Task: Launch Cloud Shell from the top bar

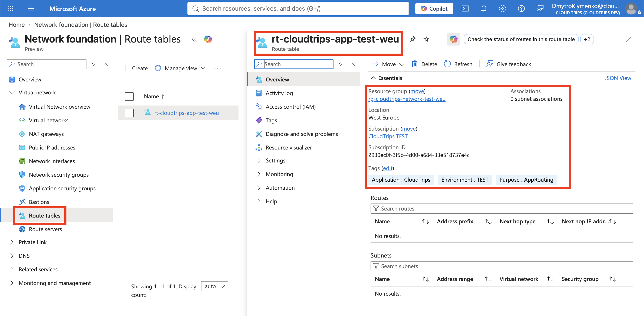Action: pos(465,9)
